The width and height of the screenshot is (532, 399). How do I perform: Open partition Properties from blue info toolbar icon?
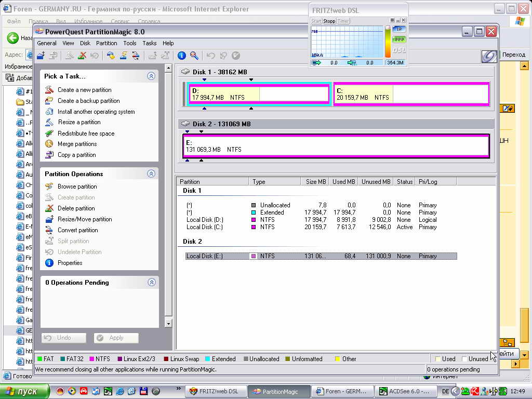coord(181,55)
